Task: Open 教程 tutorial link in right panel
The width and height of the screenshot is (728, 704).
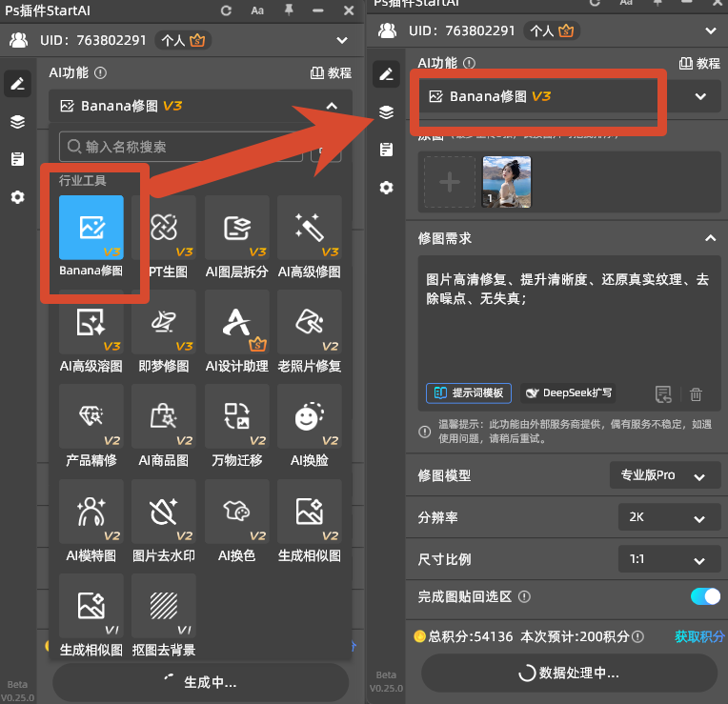Action: pos(699,63)
